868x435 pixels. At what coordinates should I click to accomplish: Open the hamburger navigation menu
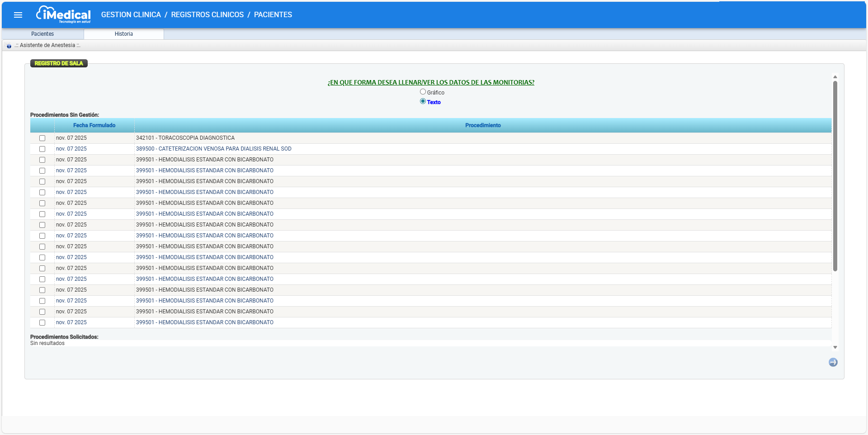point(18,15)
